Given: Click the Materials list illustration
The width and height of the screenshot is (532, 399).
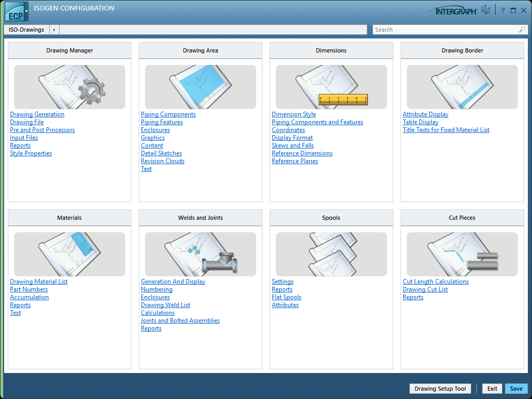Looking at the screenshot, I should (x=70, y=254).
